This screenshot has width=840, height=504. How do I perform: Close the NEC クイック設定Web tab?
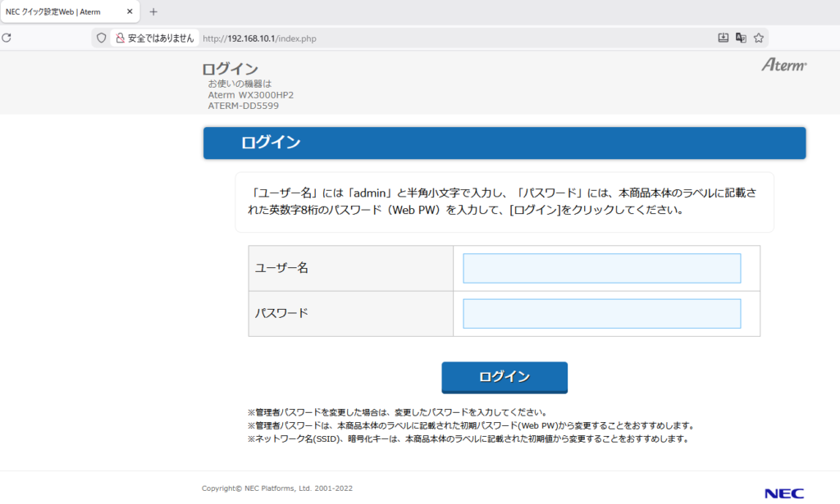tap(130, 11)
